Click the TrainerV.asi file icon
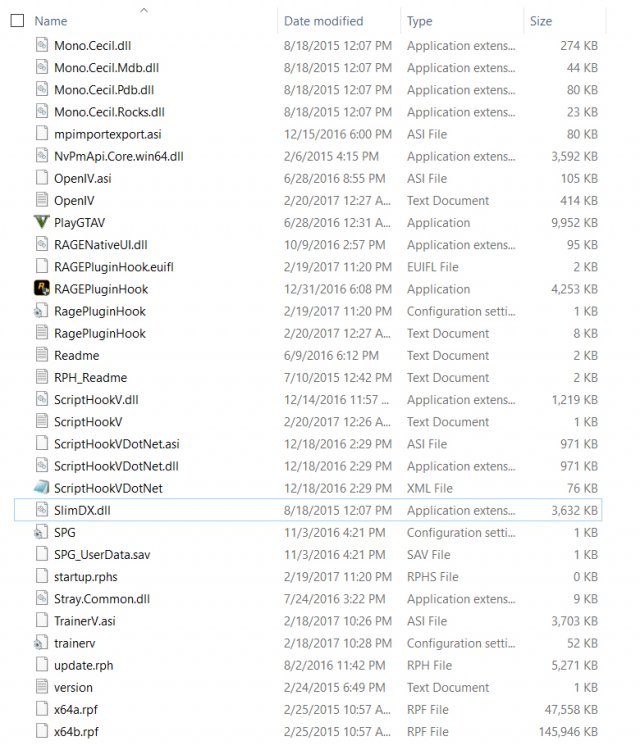The width and height of the screenshot is (640, 750). (x=42, y=620)
